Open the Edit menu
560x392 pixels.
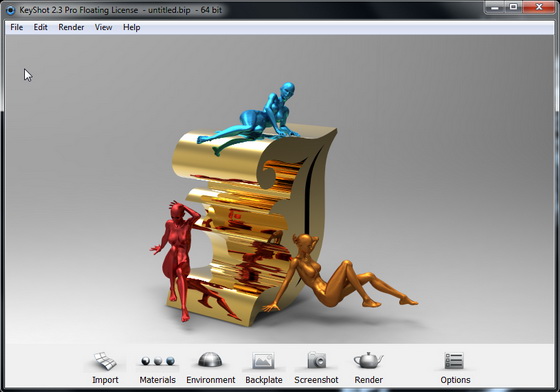(40, 27)
